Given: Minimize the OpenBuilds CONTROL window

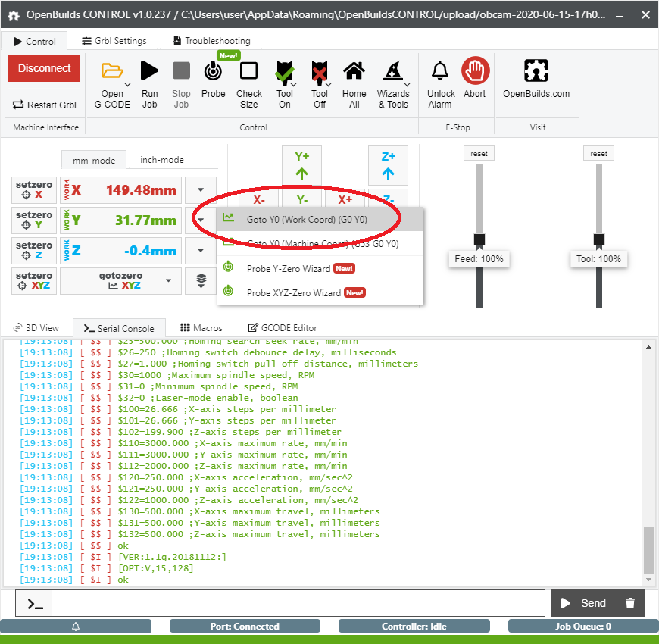Looking at the screenshot, I should [619, 16].
